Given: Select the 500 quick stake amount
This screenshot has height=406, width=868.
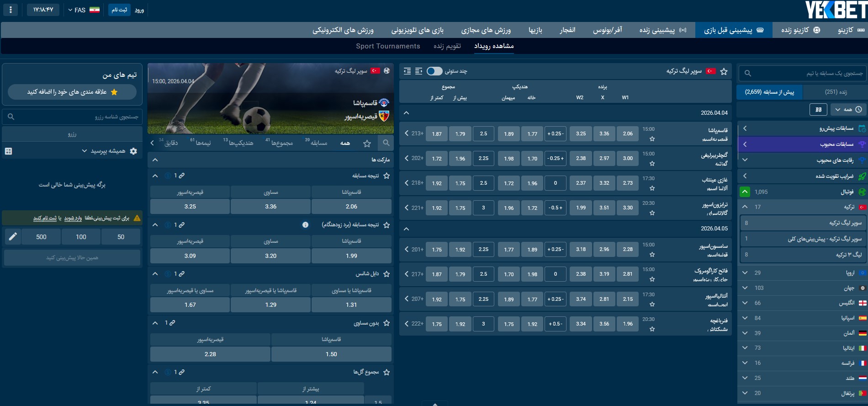Looking at the screenshot, I should pos(41,237).
